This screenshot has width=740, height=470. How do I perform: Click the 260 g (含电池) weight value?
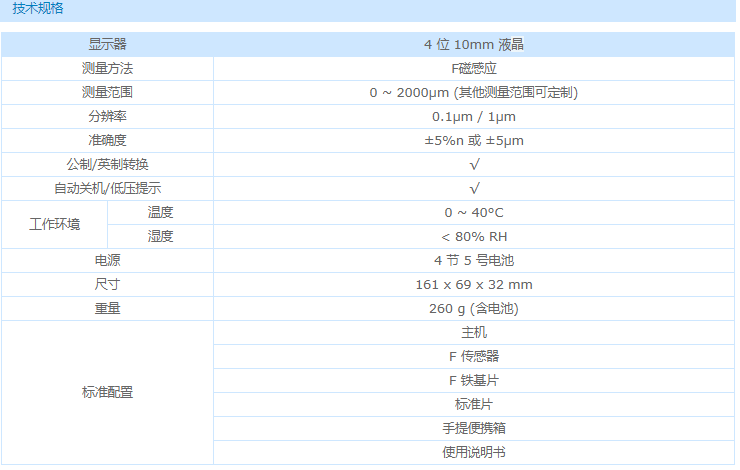(x=474, y=308)
